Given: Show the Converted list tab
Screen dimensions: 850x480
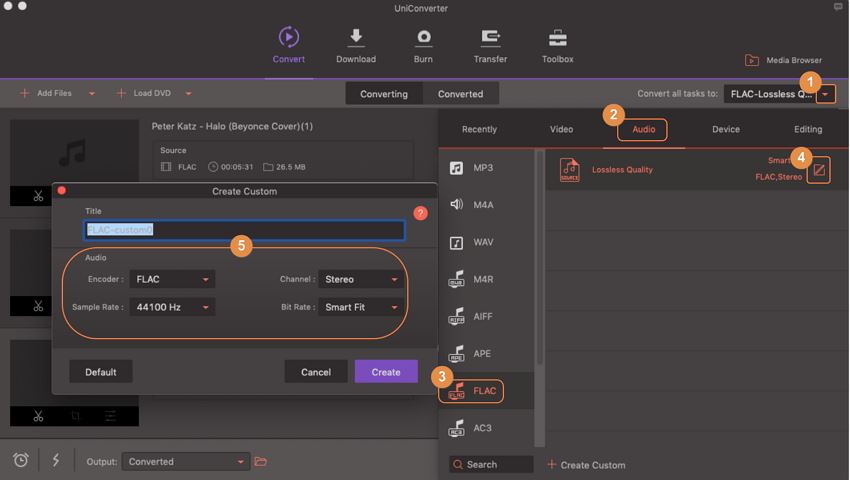Looking at the screenshot, I should [460, 94].
